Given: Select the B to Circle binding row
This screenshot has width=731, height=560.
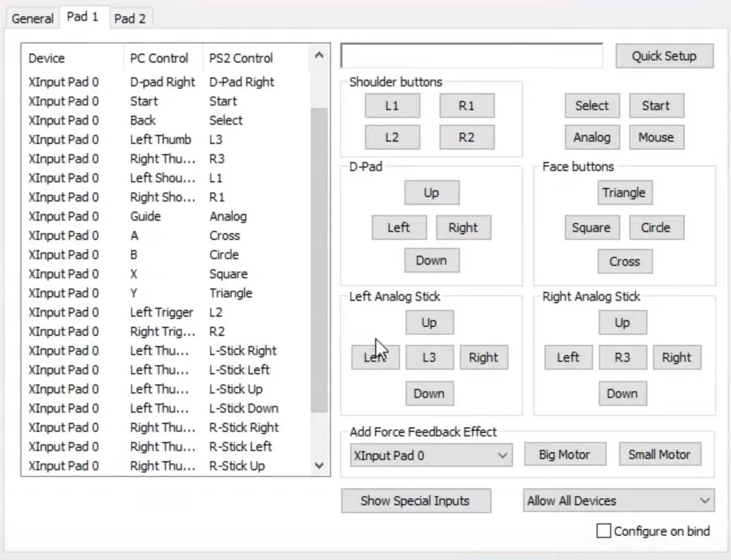Looking at the screenshot, I should pyautogui.click(x=166, y=255).
